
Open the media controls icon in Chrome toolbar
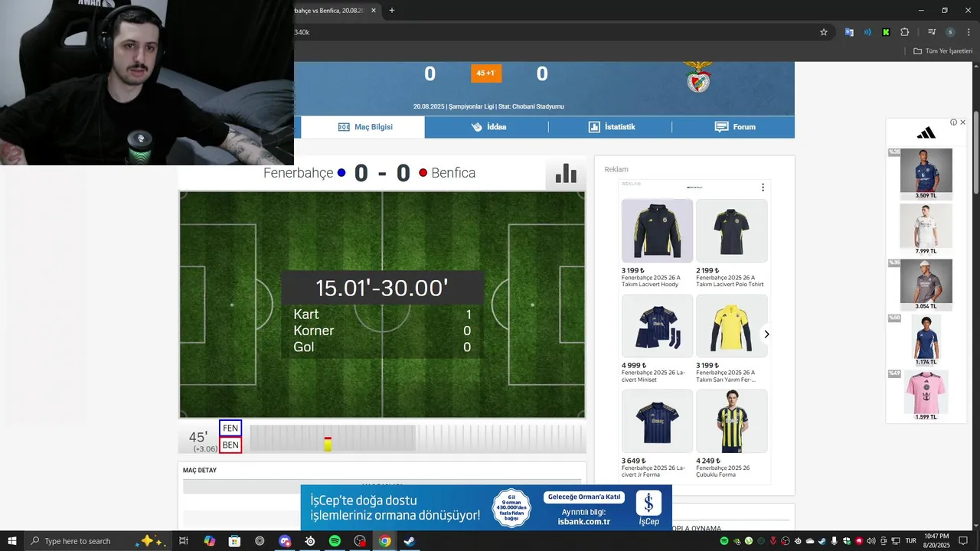pos(932,32)
